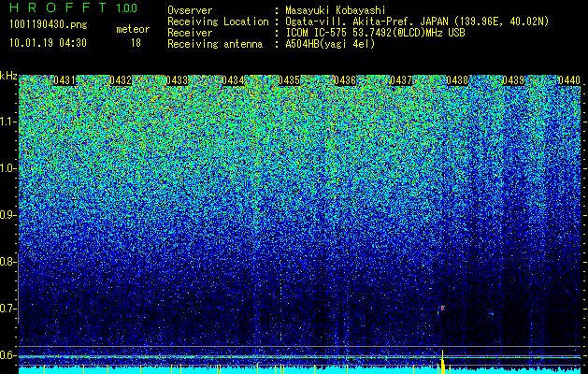The height and width of the screenshot is (374, 588).
Task: Click the 0.6 frequency axis label
Action: click(7, 355)
